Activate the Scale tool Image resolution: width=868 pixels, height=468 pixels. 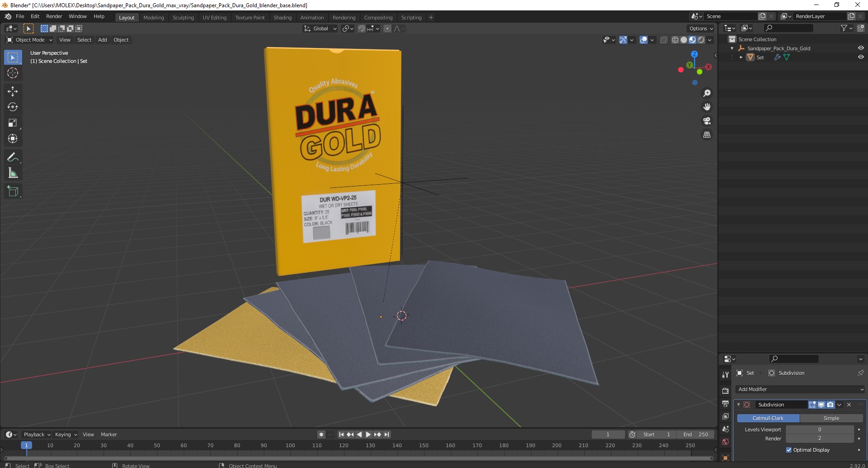tap(13, 123)
